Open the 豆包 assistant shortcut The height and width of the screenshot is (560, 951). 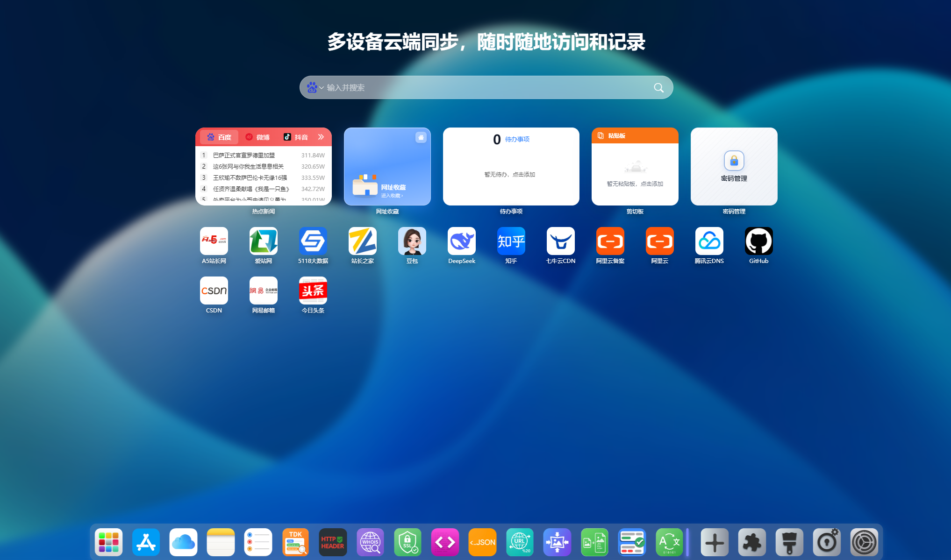point(412,241)
